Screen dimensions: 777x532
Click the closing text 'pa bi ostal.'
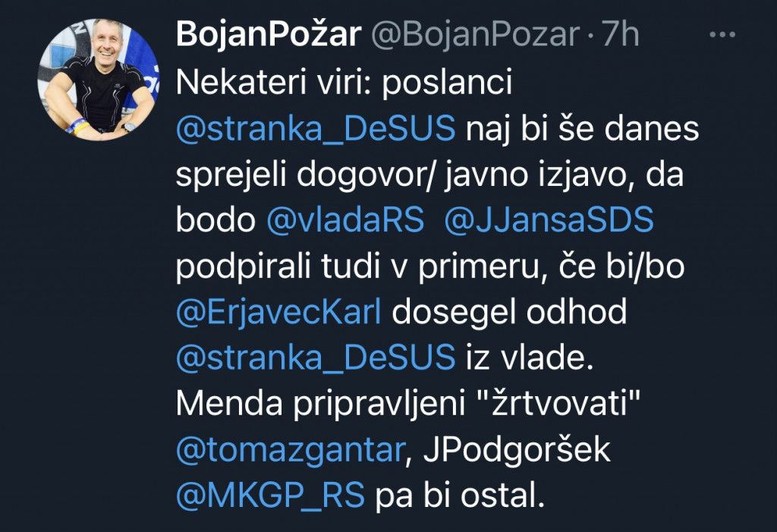click(x=461, y=496)
